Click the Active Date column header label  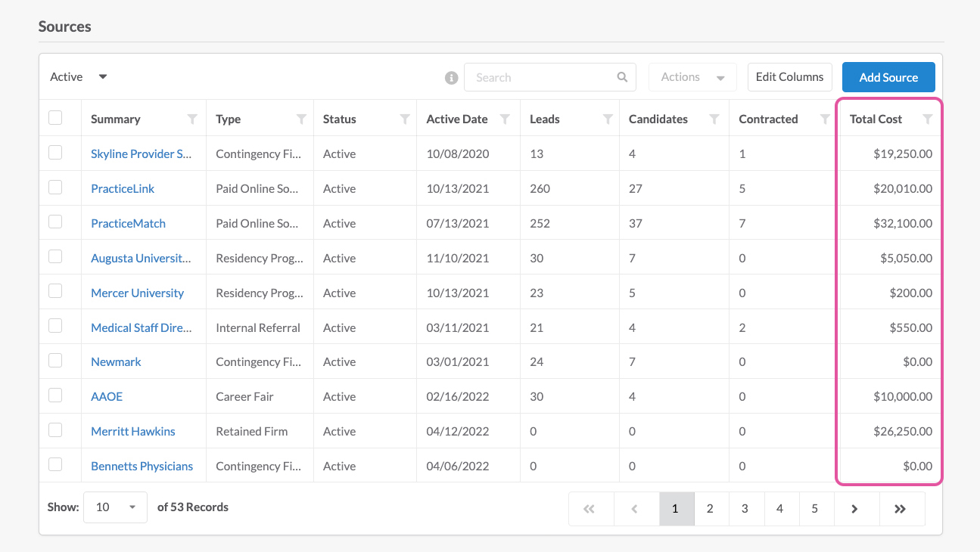point(457,119)
